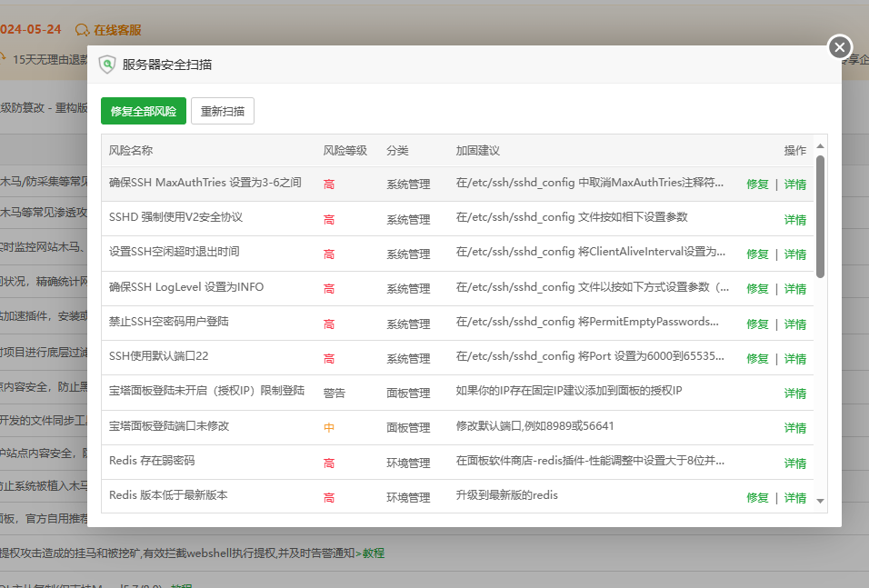Open 详情 for SSH LogLevel INFO row
Viewport: 869px width, 588px height.
click(x=795, y=289)
